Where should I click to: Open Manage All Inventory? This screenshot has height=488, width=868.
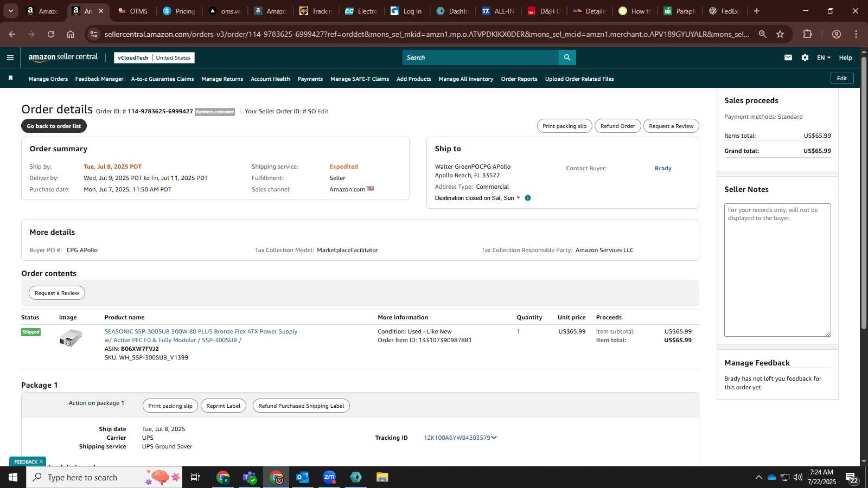tap(466, 79)
